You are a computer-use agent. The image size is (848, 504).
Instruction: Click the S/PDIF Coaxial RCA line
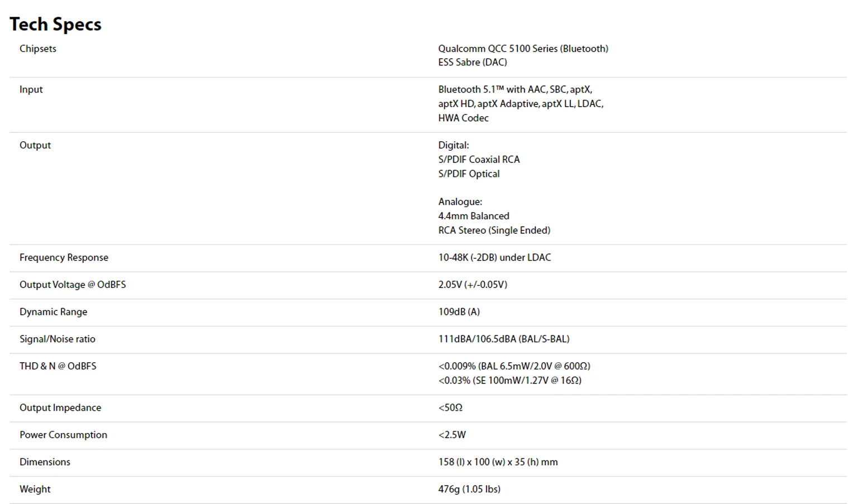click(x=479, y=160)
